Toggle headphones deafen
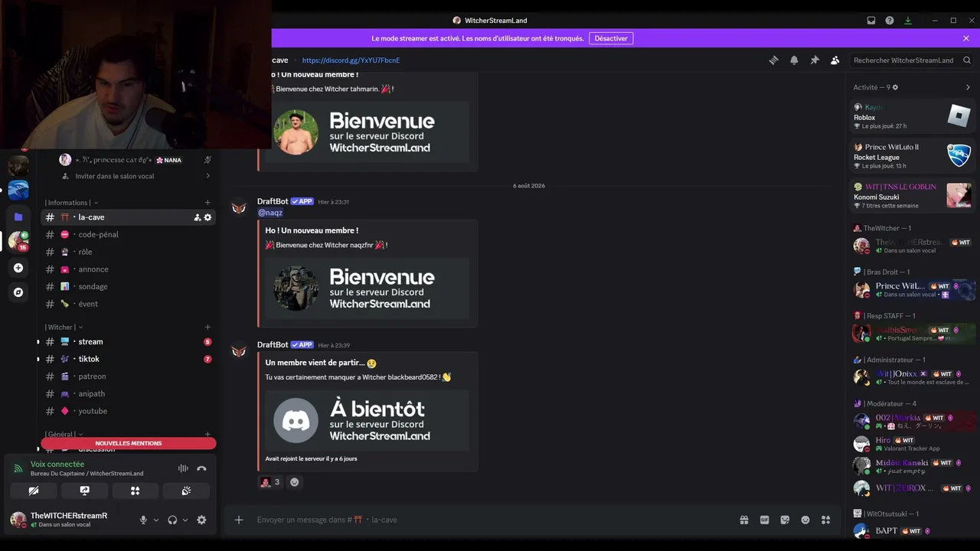 (172, 520)
